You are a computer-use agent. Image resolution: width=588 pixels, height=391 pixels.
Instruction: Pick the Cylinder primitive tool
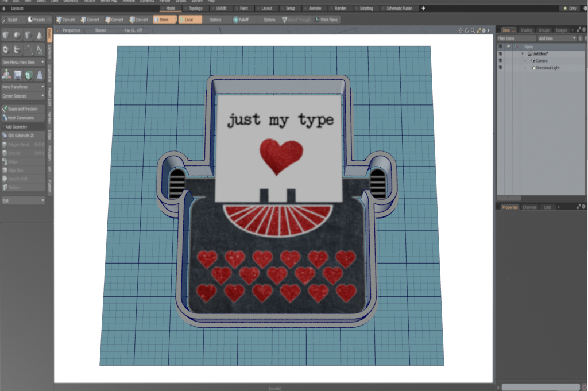28,36
